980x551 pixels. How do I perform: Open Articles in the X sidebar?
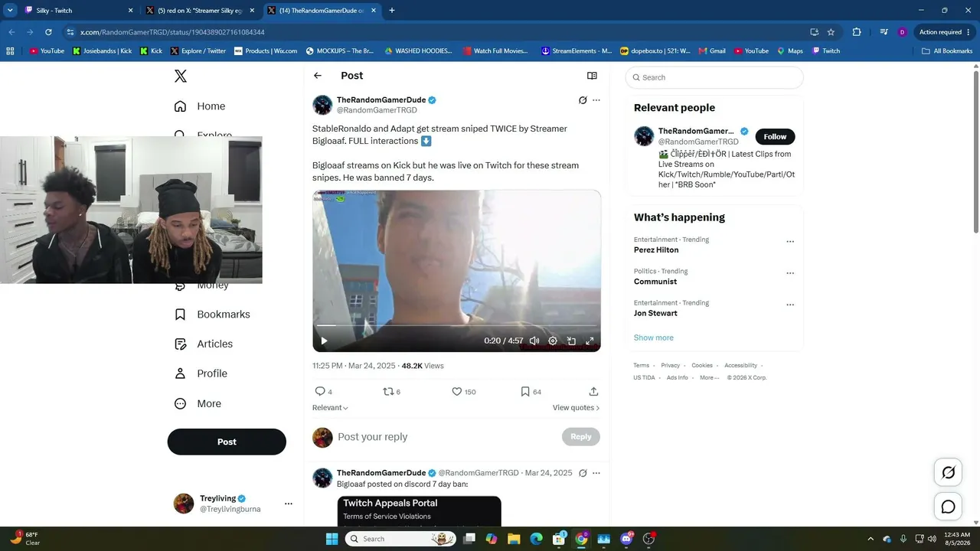pos(204,344)
